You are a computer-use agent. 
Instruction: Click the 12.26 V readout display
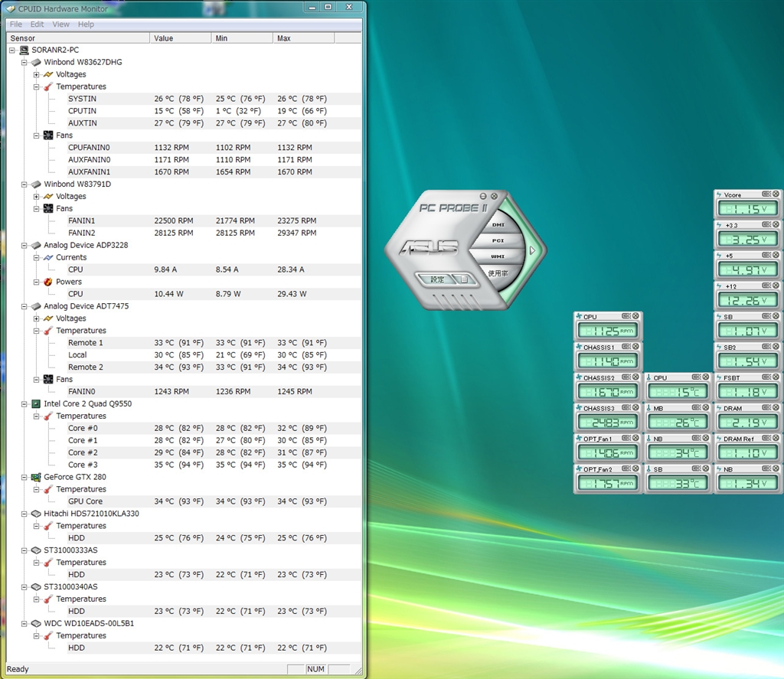[747, 301]
